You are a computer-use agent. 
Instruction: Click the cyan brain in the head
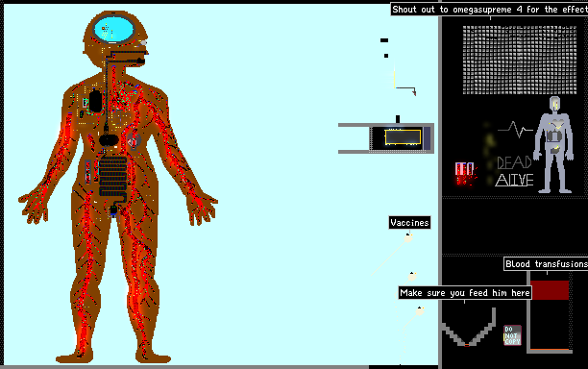click(113, 29)
